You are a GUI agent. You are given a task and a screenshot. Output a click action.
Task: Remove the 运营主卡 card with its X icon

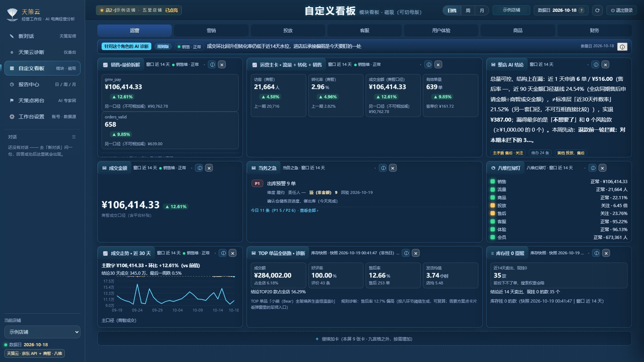[x=438, y=65]
